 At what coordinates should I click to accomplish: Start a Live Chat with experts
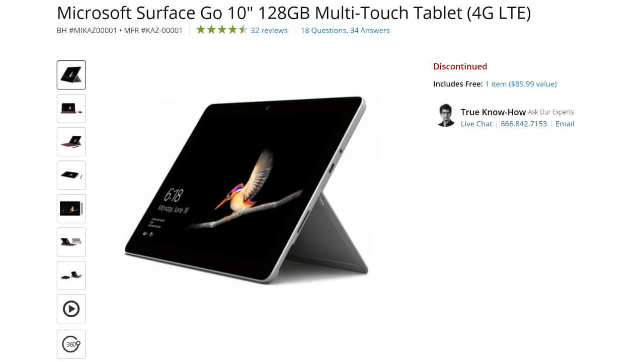(476, 124)
